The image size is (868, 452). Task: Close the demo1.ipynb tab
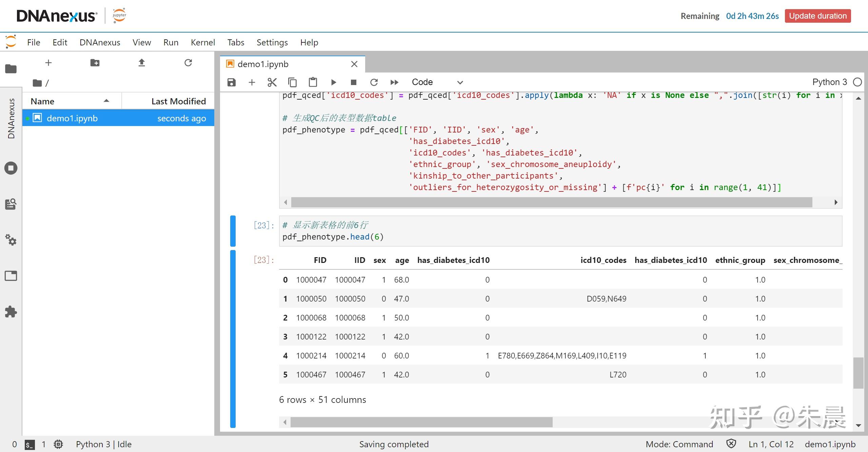(354, 64)
